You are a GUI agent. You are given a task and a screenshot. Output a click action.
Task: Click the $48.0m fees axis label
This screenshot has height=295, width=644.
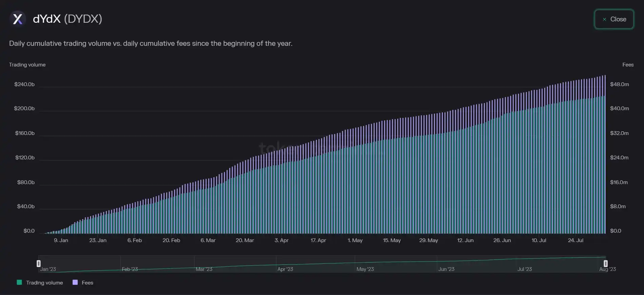pos(619,84)
